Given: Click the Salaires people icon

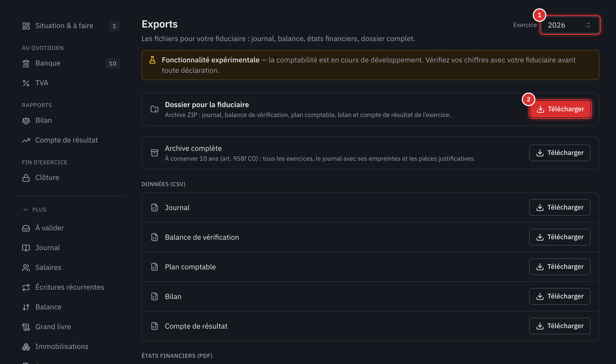Looking at the screenshot, I should [26, 268].
